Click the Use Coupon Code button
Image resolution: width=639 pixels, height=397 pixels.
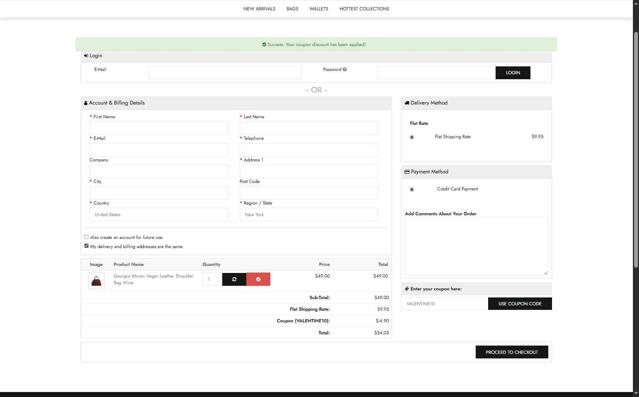(x=520, y=304)
